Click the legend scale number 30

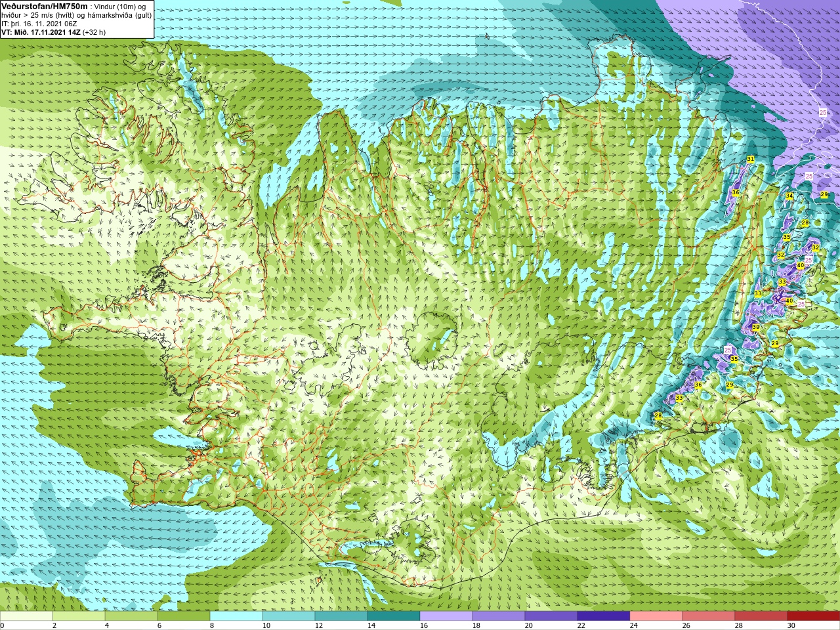(x=791, y=625)
